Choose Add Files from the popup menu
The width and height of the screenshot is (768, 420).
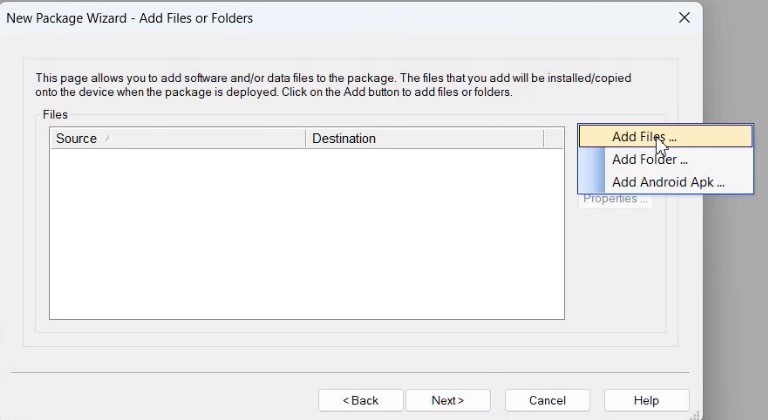(x=644, y=137)
